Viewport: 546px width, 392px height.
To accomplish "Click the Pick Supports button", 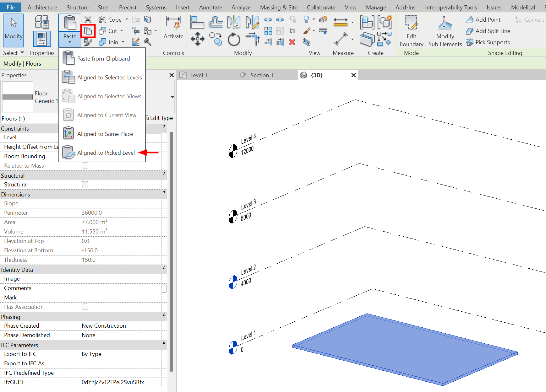I will [488, 42].
